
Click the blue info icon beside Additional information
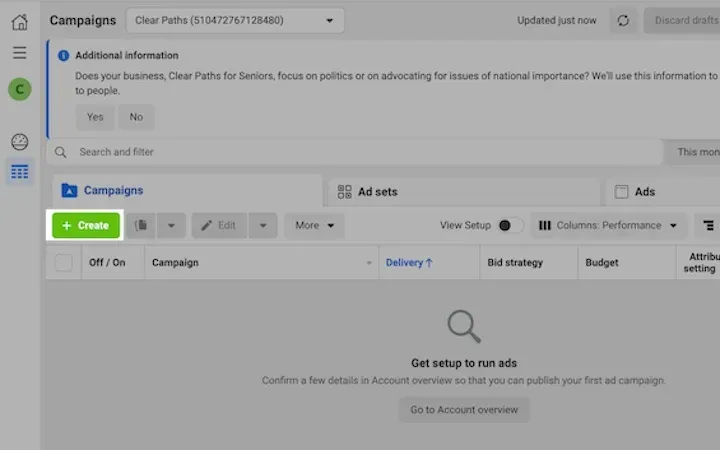click(63, 56)
